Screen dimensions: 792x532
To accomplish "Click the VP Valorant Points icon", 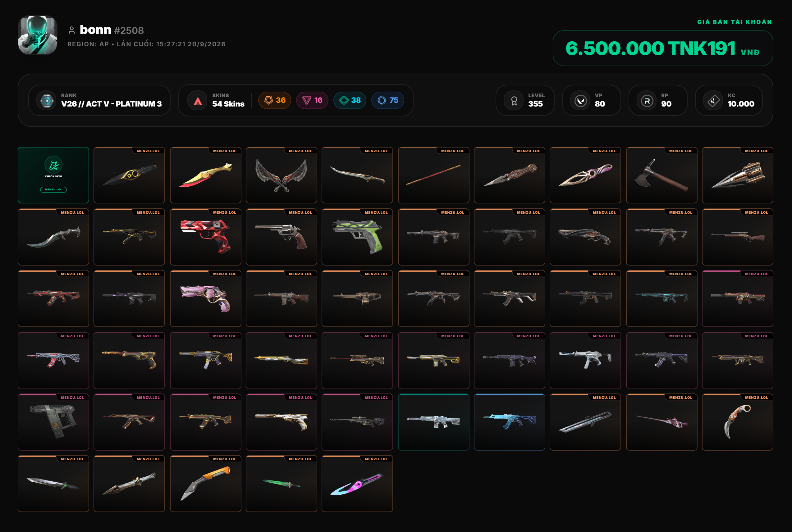I will point(580,101).
